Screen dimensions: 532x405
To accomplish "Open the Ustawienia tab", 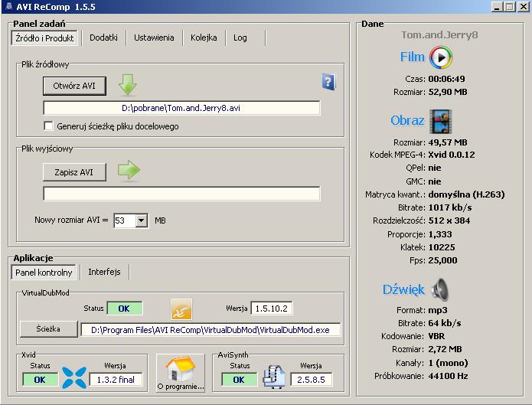I will tap(154, 38).
